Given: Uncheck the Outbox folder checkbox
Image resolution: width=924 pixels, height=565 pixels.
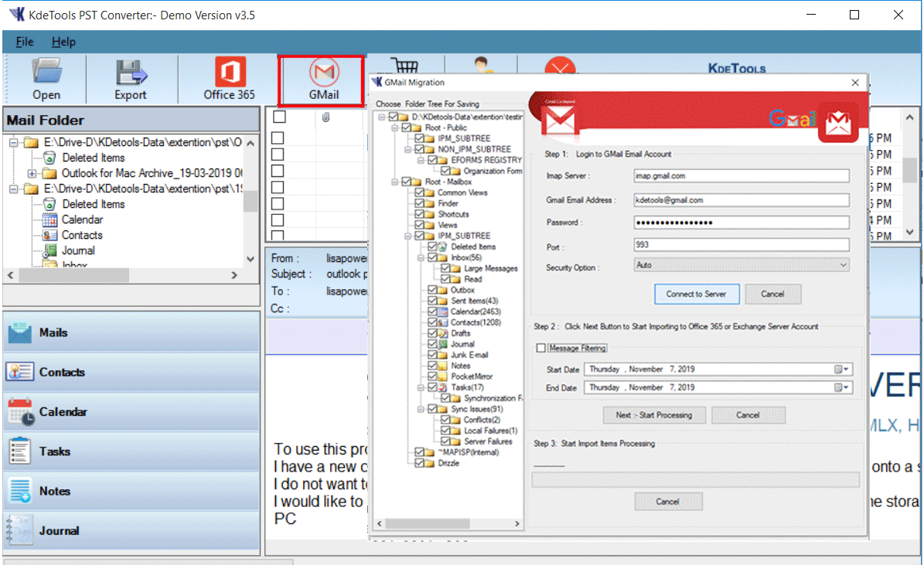Looking at the screenshot, I should coord(432,290).
